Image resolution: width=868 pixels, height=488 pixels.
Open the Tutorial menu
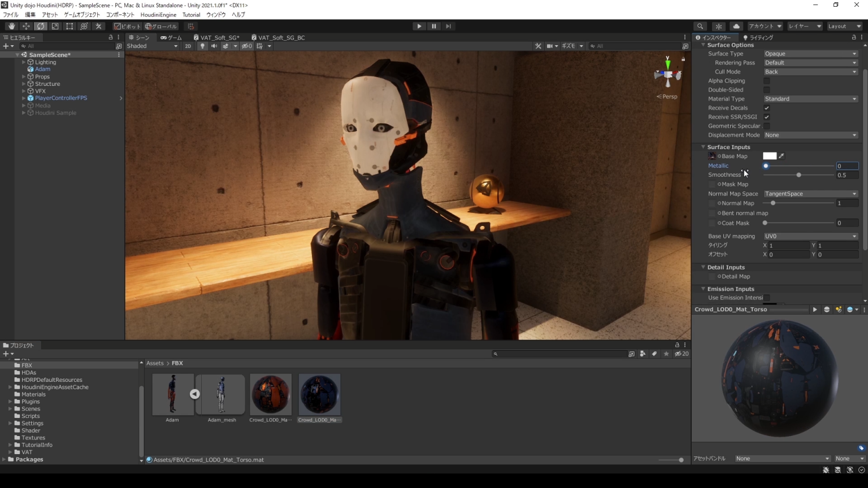(x=192, y=15)
